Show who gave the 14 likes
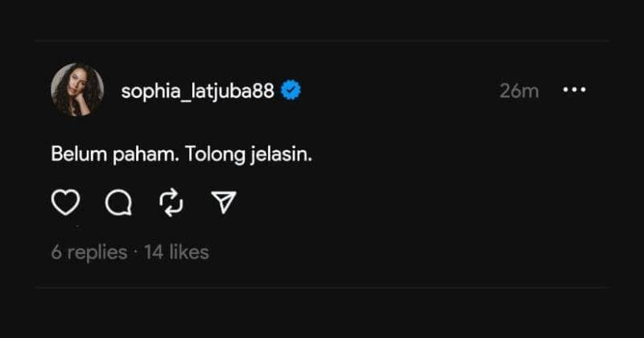The width and height of the screenshot is (644, 338). coord(176,252)
